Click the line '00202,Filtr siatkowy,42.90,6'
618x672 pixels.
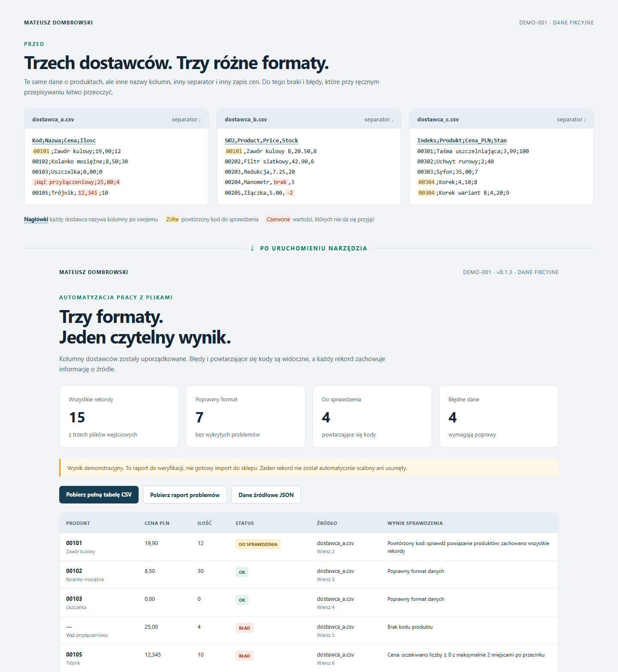click(270, 162)
